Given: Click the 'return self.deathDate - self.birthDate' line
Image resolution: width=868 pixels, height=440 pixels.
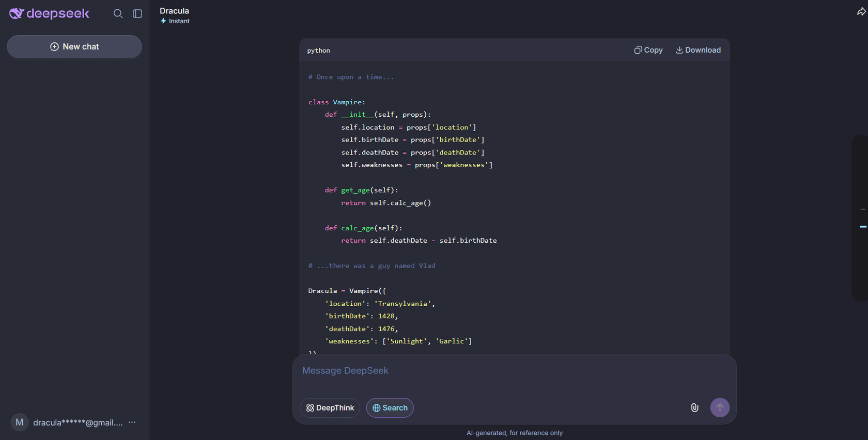Looking at the screenshot, I should tap(419, 241).
